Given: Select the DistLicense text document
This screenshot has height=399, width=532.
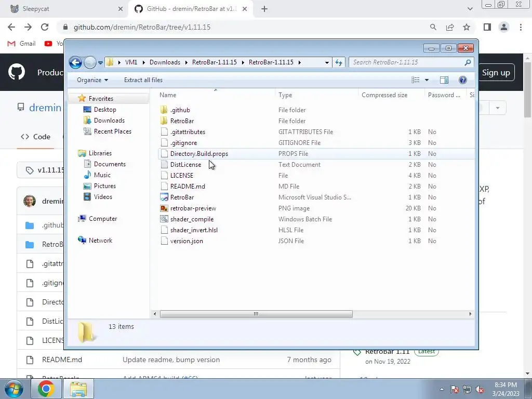Looking at the screenshot, I should tap(185, 165).
